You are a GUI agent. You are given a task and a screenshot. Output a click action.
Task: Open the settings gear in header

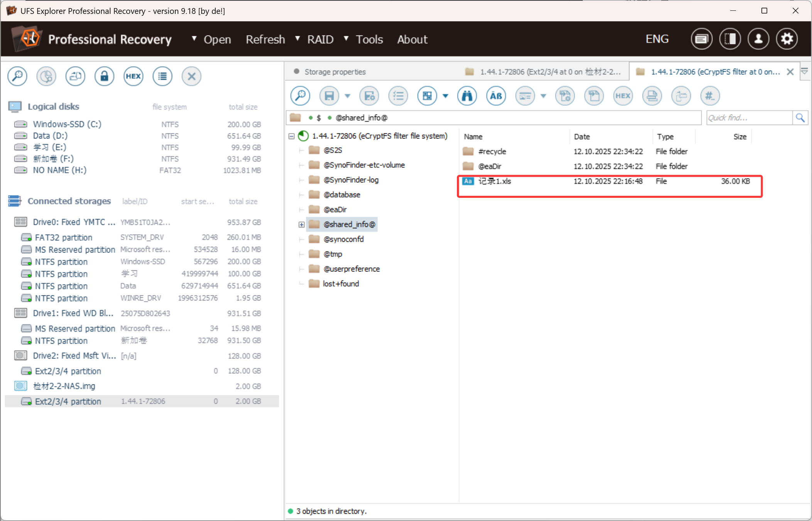pos(787,39)
